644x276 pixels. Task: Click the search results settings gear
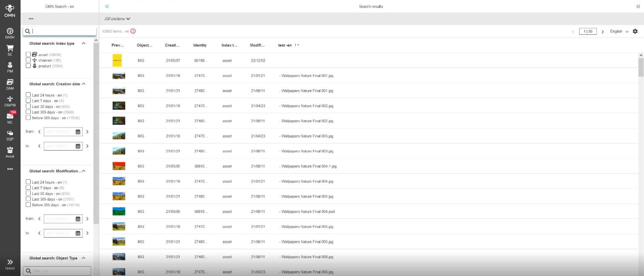[635, 31]
